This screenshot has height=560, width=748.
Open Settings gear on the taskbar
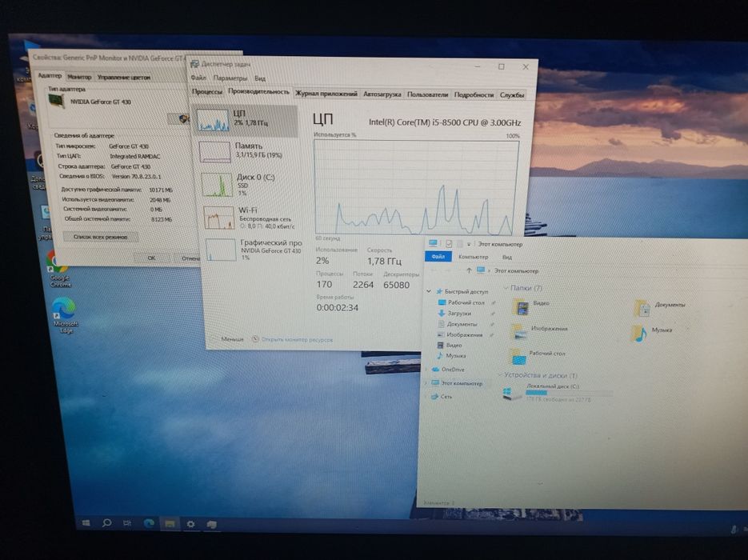coord(191,524)
